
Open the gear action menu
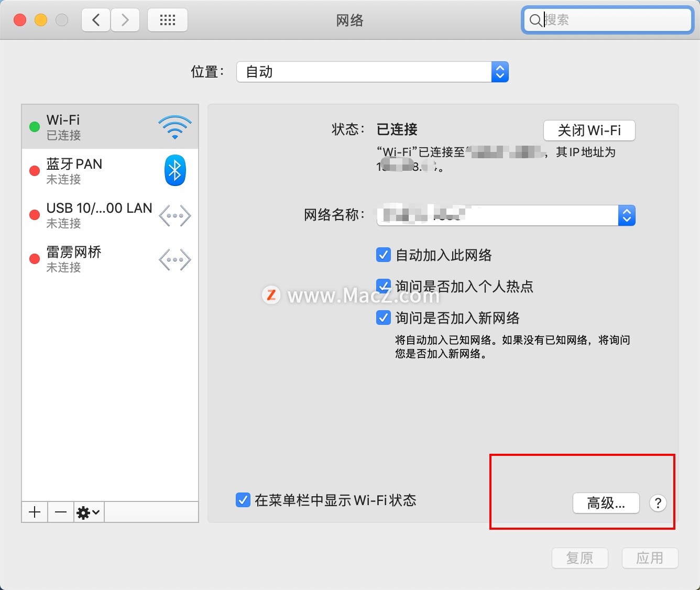(x=89, y=512)
